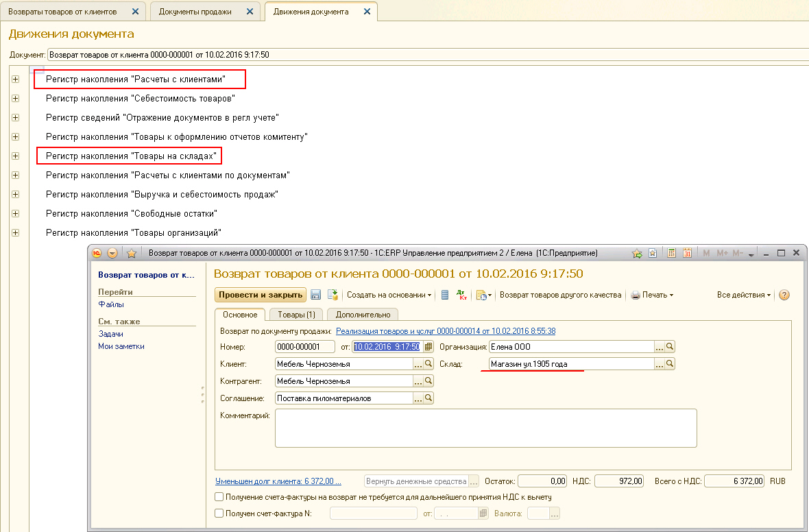
Task: Open the history page star icon
Action: (x=653, y=254)
